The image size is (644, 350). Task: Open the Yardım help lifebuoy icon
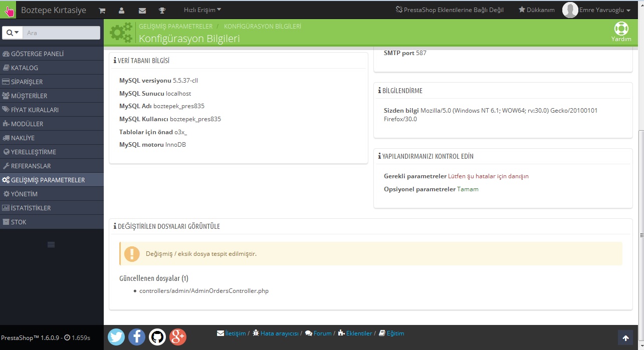(621, 29)
